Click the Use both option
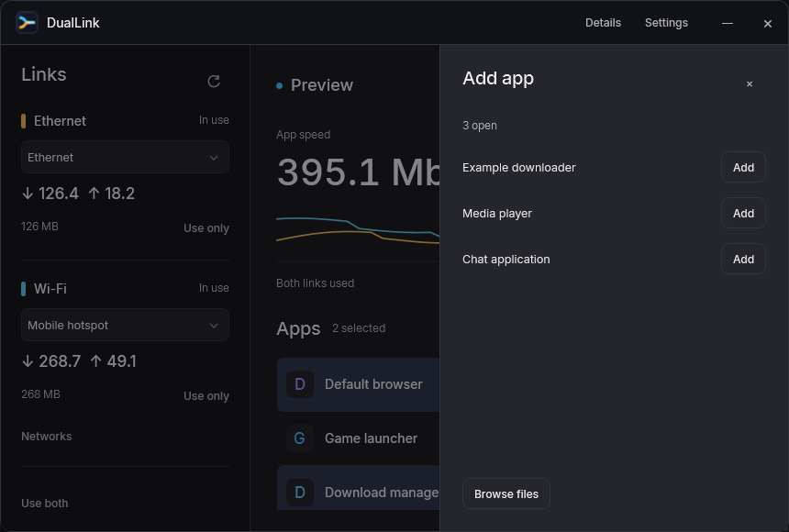This screenshot has width=789, height=532. click(x=45, y=504)
